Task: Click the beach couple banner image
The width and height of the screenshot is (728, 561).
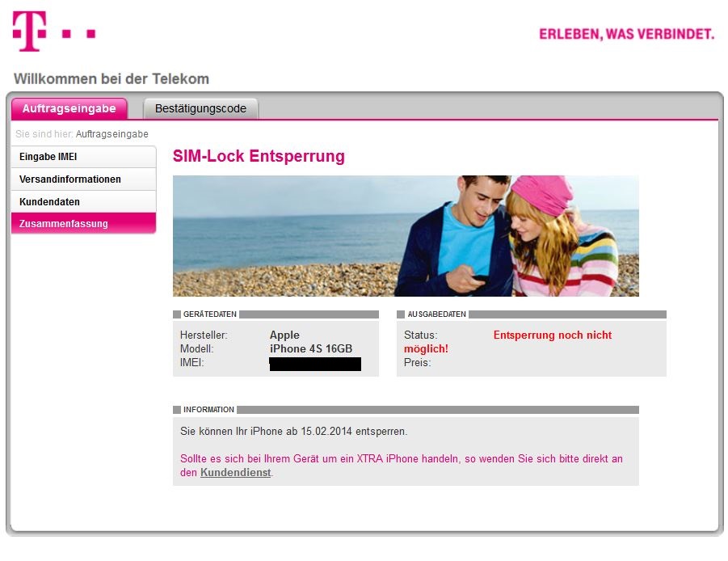Action: tap(406, 236)
